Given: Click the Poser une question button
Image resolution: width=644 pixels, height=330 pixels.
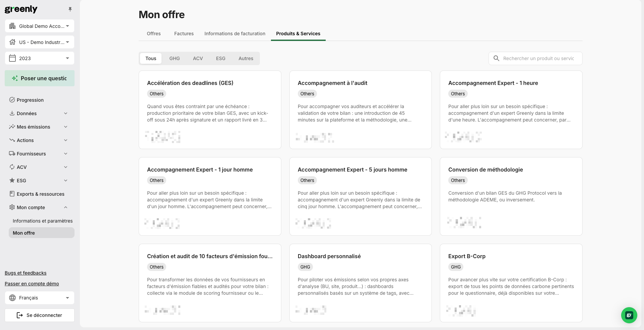Looking at the screenshot, I should [40, 78].
